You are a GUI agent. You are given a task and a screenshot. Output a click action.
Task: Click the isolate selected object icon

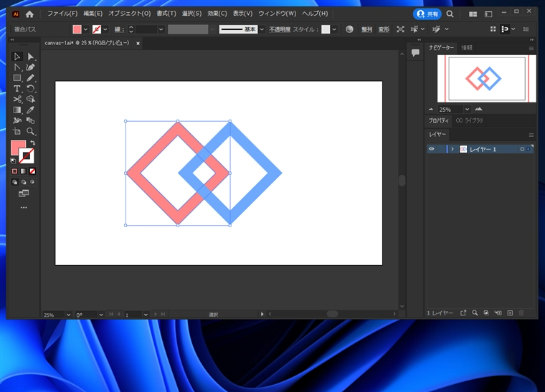click(x=400, y=29)
